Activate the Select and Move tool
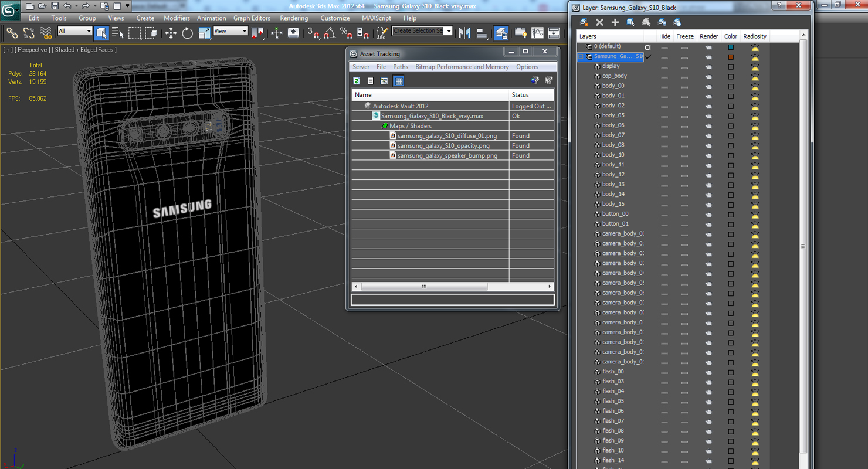Image resolution: width=868 pixels, height=469 pixels. tap(171, 33)
